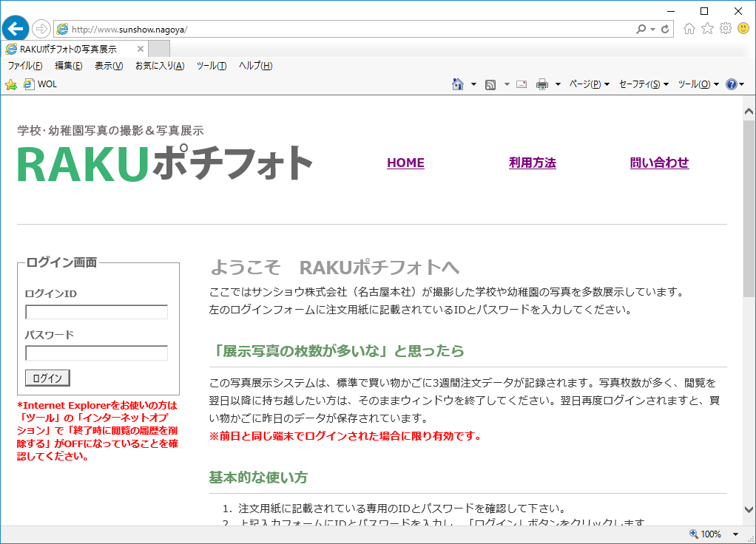Click the 100% zoom level text
Screen dimensions: 756x544
tap(711, 534)
